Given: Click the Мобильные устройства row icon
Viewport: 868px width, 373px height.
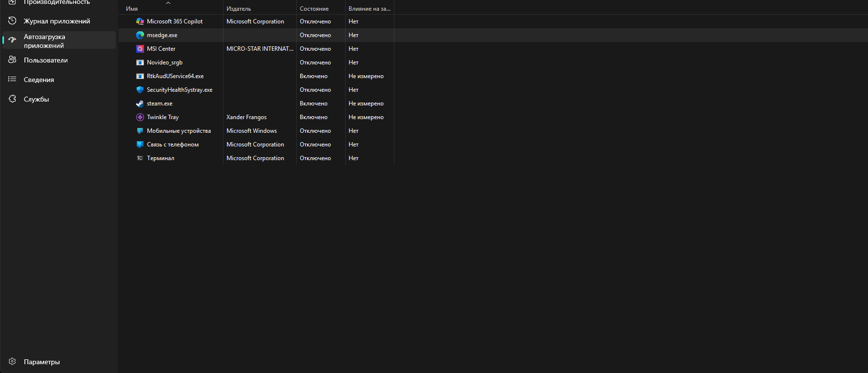Looking at the screenshot, I should coord(140,131).
